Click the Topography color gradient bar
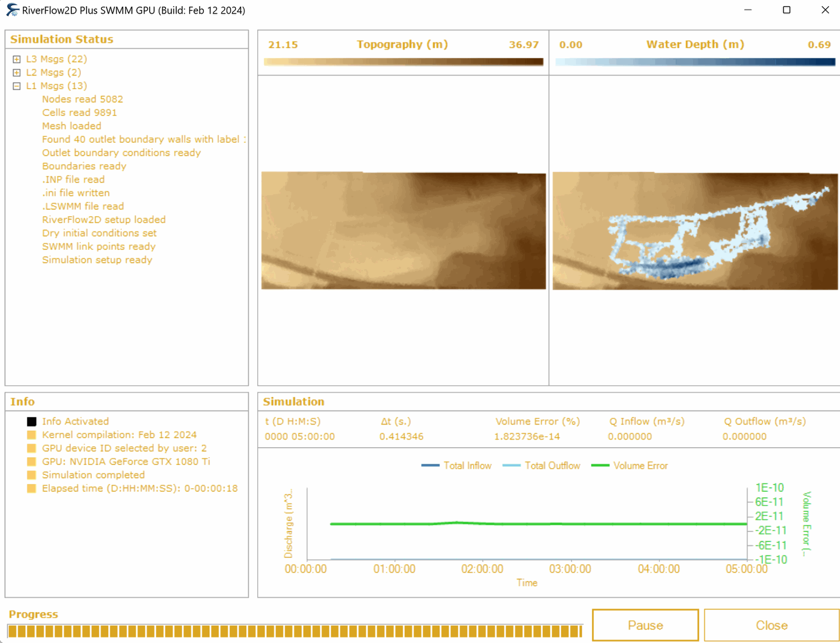This screenshot has width=840, height=643. pos(403,62)
